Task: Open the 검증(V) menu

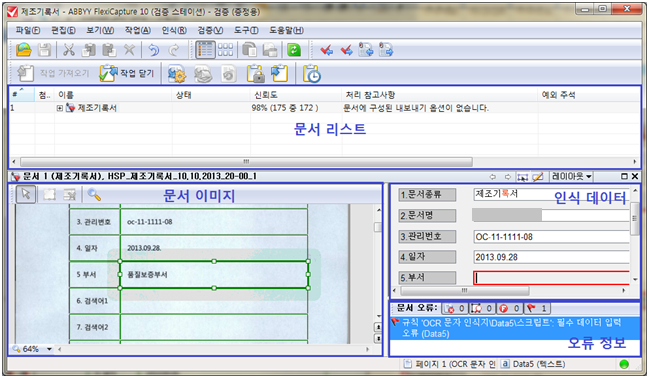Action: click(210, 30)
